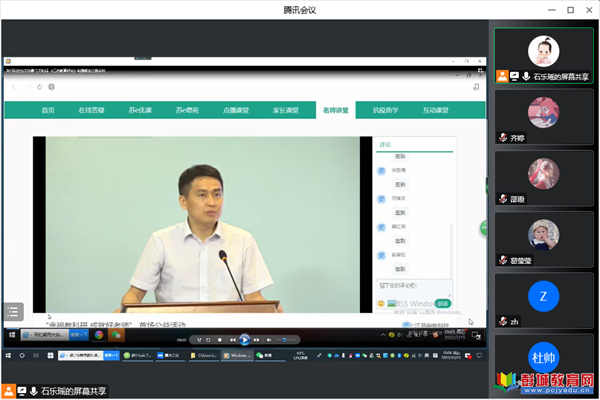Mute media player volume speaker icon
The image size is (600, 400).
pos(269,340)
